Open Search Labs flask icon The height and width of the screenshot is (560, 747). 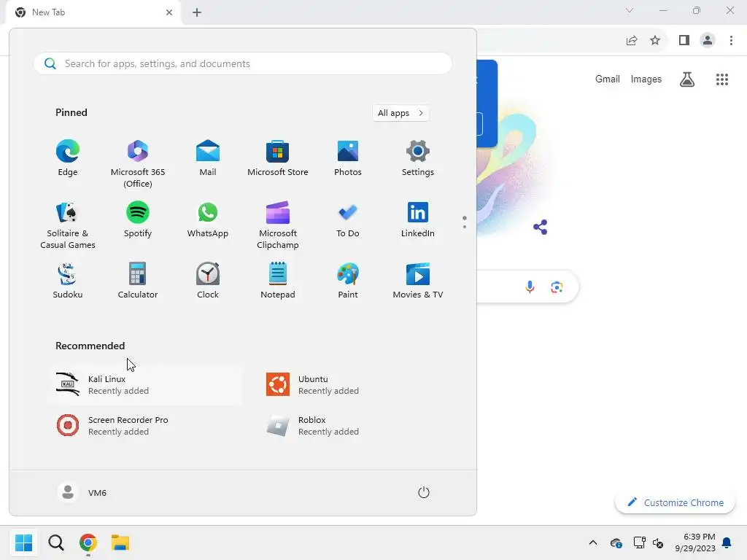687,79
